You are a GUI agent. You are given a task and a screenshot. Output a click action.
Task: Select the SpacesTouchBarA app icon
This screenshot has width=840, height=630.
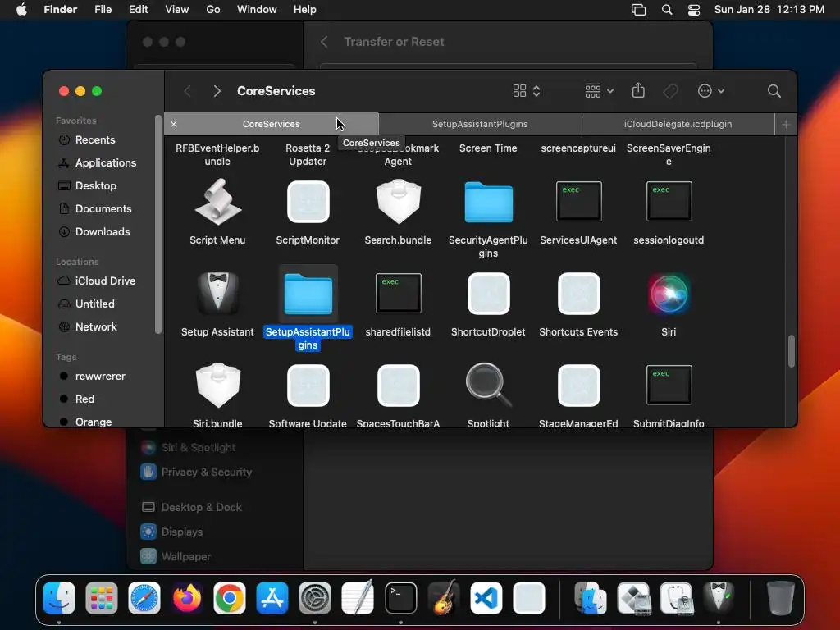(x=398, y=386)
